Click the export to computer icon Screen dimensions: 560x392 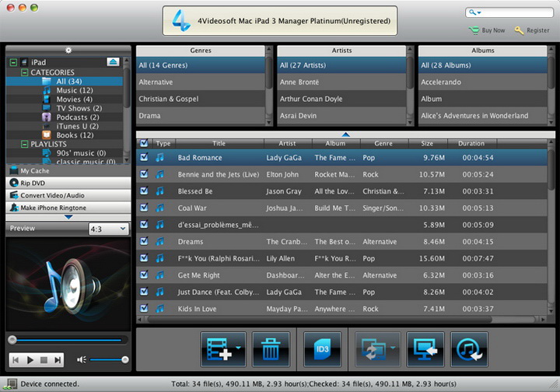(x=425, y=349)
